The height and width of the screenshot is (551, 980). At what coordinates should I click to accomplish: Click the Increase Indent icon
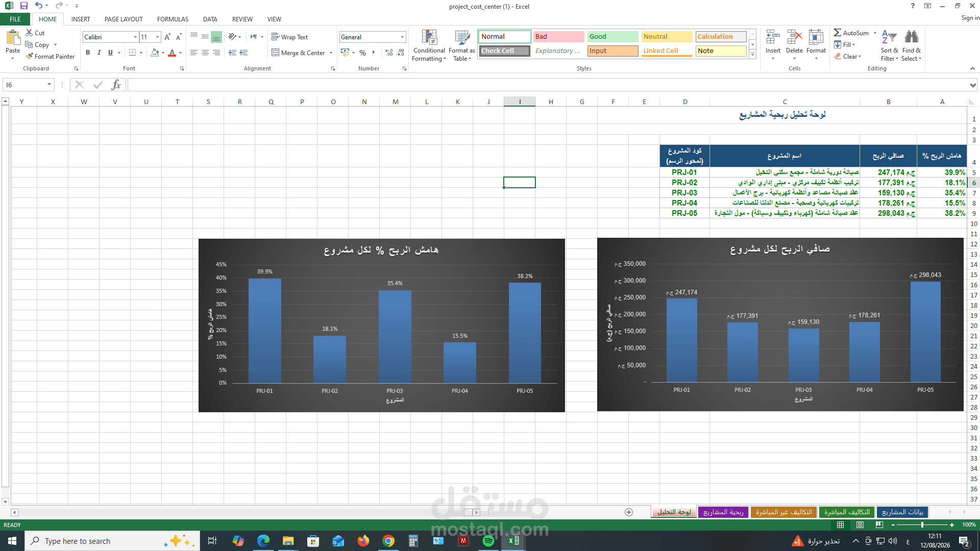pyautogui.click(x=243, y=53)
